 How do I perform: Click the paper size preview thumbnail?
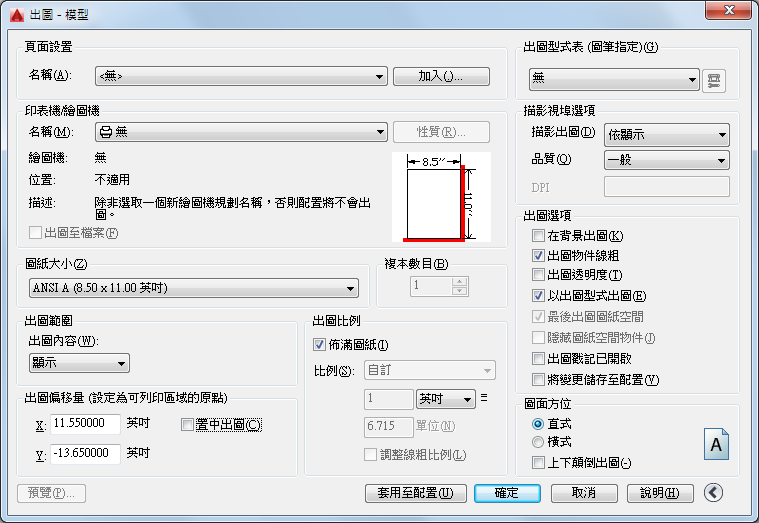(441, 197)
